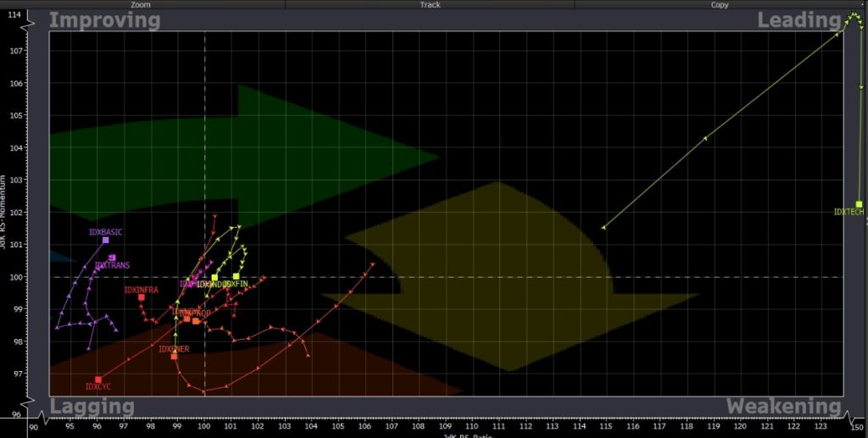Select the IDXINFRA red square marker
Viewport: 868px width, 438px height.
click(142, 297)
